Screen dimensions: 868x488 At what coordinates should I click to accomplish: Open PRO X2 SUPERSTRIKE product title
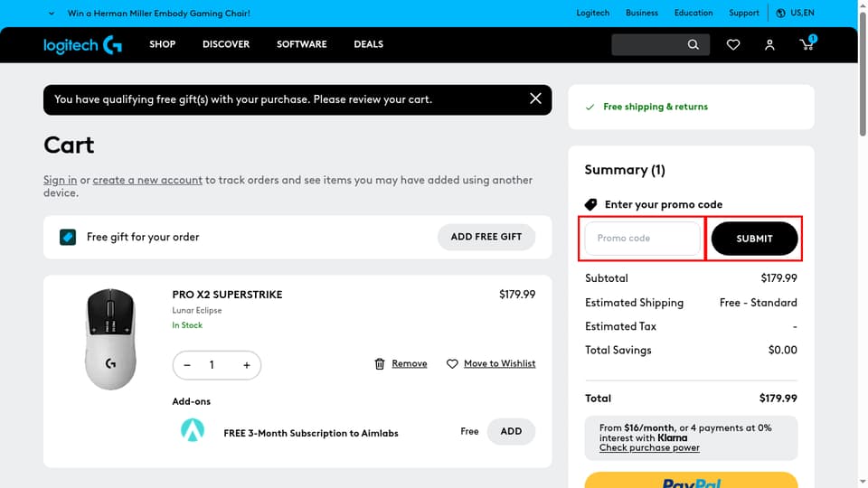pyautogui.click(x=227, y=295)
